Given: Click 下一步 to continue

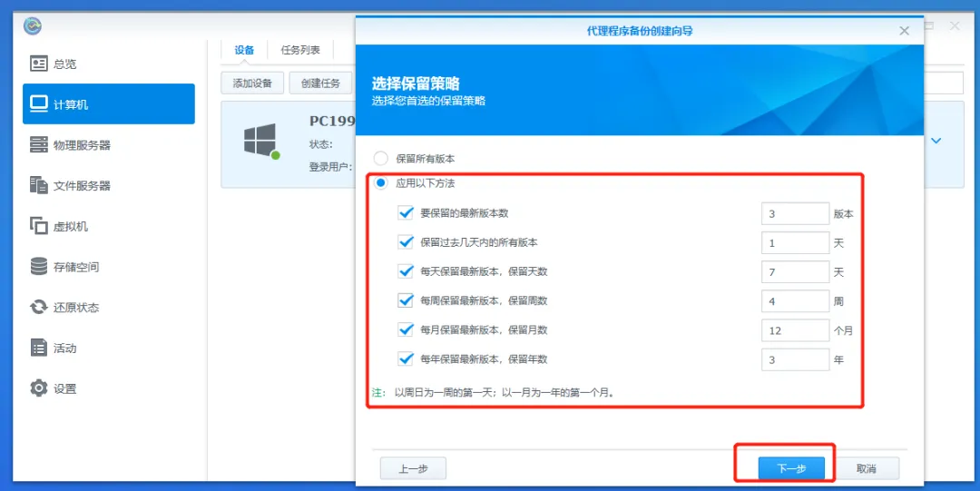Looking at the screenshot, I should coord(791,468).
